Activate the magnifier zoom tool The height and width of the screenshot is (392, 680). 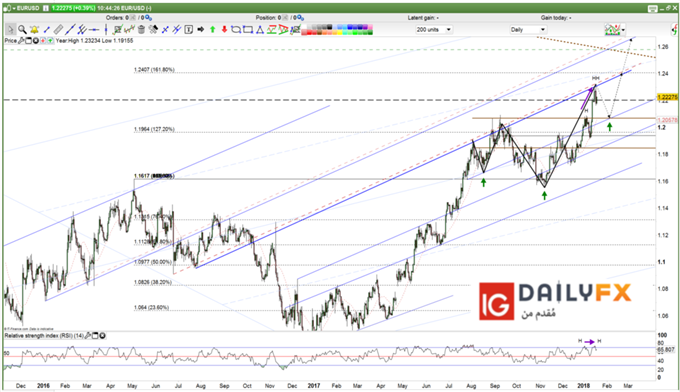[22, 29]
